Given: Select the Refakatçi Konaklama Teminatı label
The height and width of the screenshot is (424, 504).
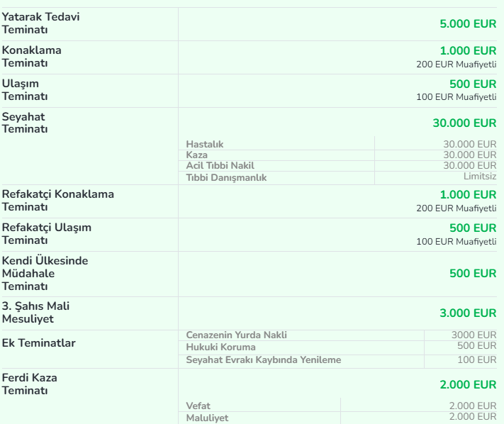Looking at the screenshot, I should click(58, 201).
